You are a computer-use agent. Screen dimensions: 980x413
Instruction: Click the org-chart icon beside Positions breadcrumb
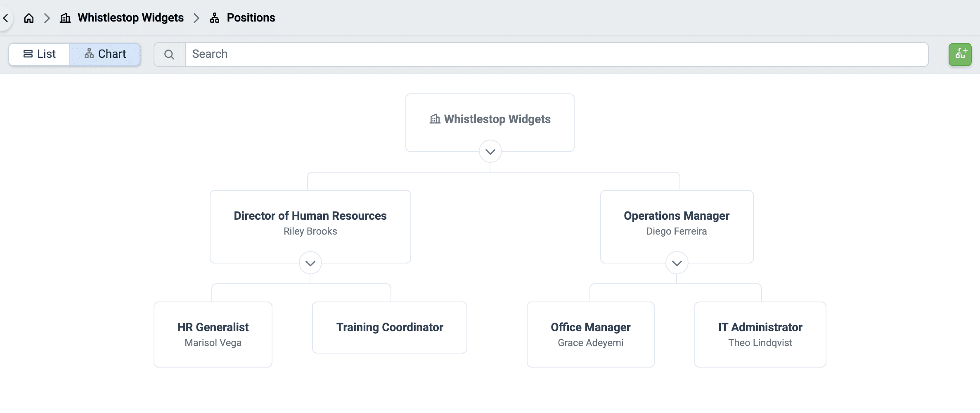(215, 18)
